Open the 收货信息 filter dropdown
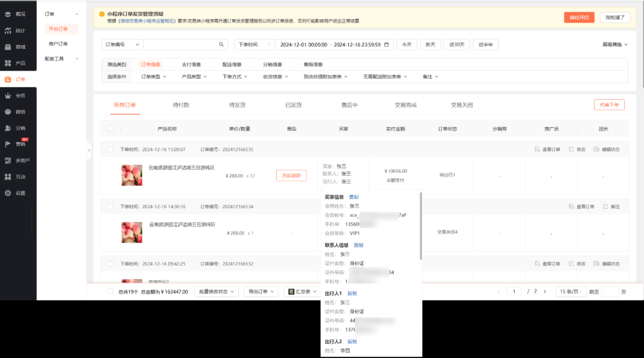 click(275, 77)
